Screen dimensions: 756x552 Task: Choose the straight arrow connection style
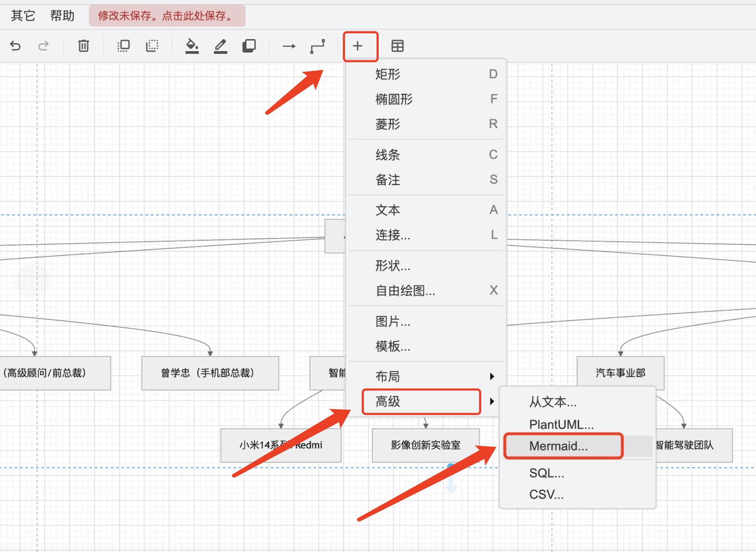(x=289, y=46)
